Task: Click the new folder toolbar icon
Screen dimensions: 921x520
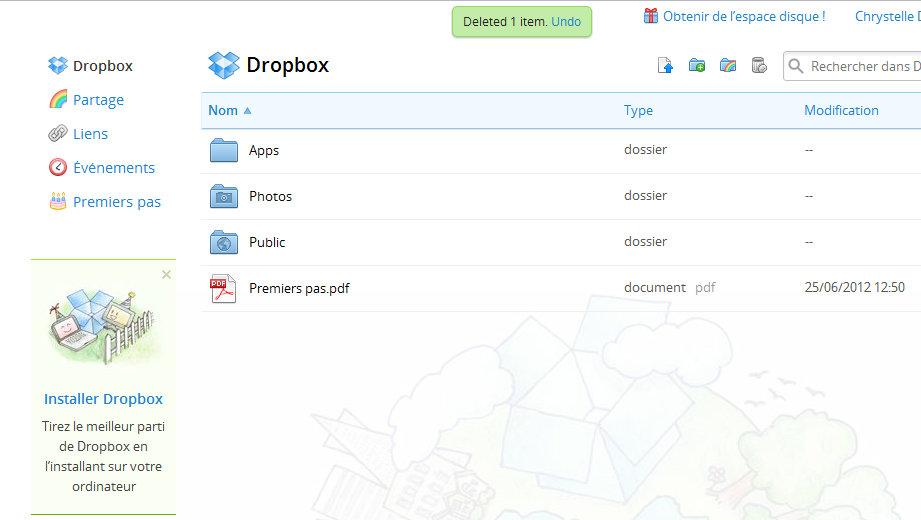Action: tap(697, 65)
